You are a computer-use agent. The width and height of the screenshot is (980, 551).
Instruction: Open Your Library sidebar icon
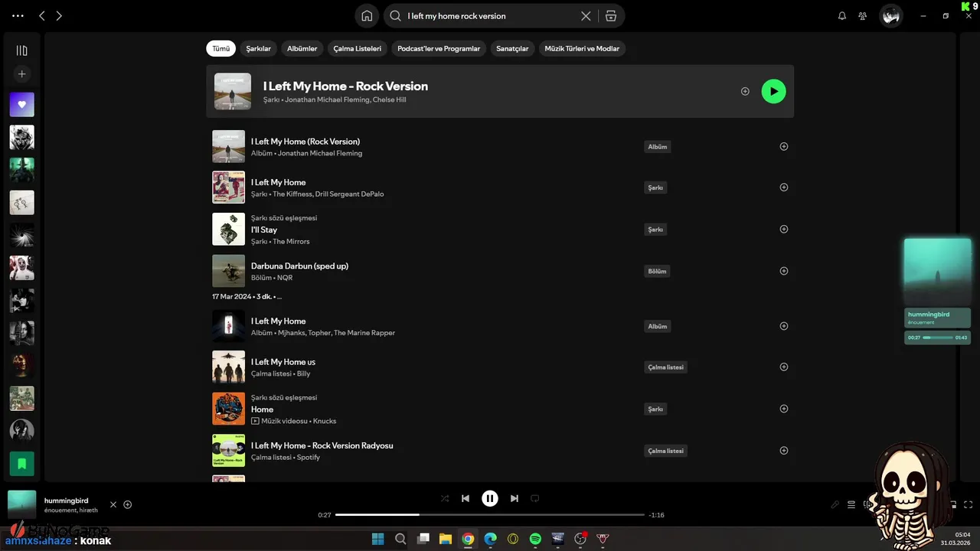(x=21, y=51)
